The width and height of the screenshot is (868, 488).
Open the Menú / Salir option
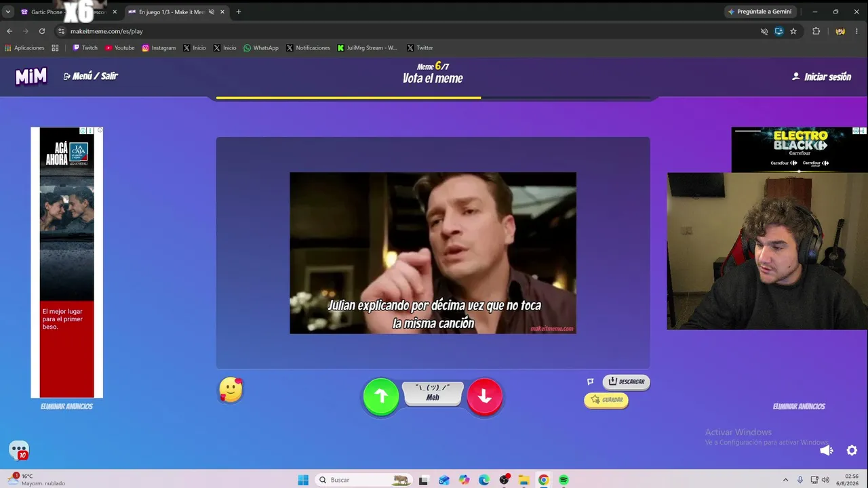coord(91,76)
